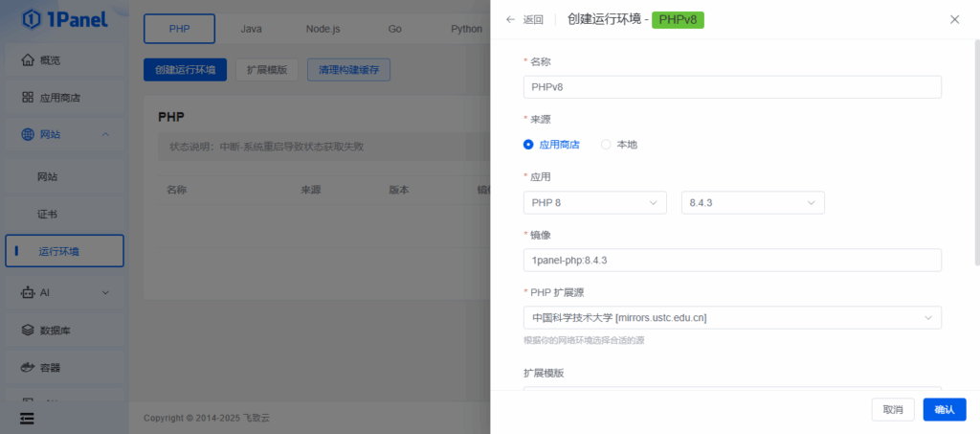Expand the PHP 扩展源 mirror dropdown

(732, 317)
